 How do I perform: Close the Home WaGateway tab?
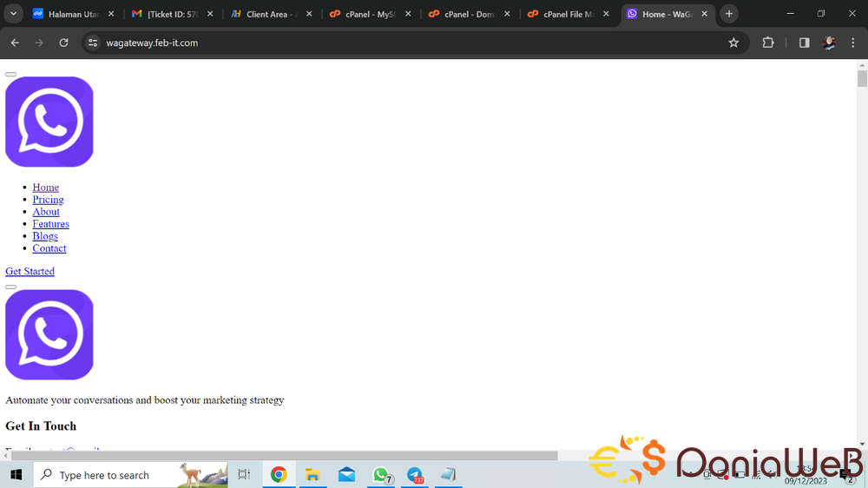click(705, 14)
